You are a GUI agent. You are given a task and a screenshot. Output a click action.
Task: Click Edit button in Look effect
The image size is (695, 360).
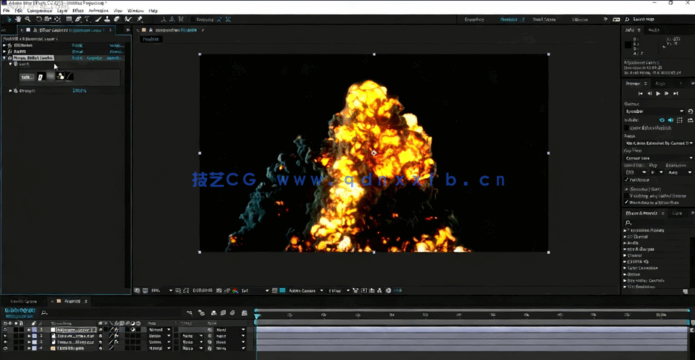tap(27, 77)
